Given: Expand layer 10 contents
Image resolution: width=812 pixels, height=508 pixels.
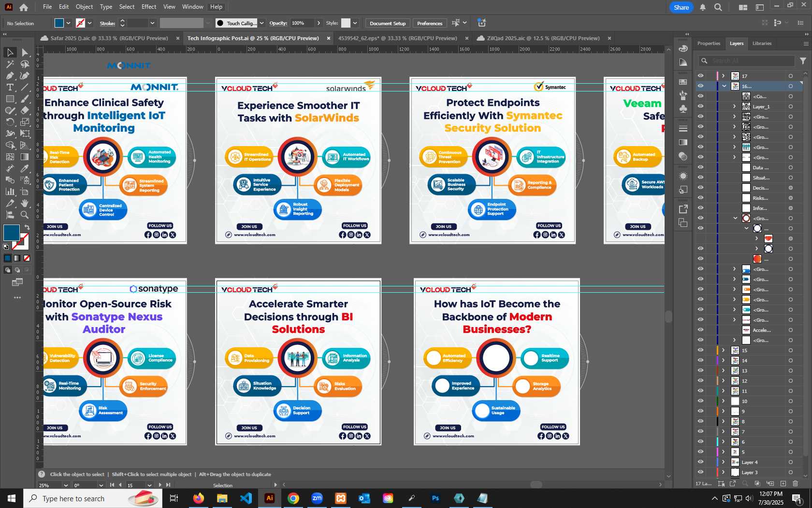Looking at the screenshot, I should (x=724, y=401).
